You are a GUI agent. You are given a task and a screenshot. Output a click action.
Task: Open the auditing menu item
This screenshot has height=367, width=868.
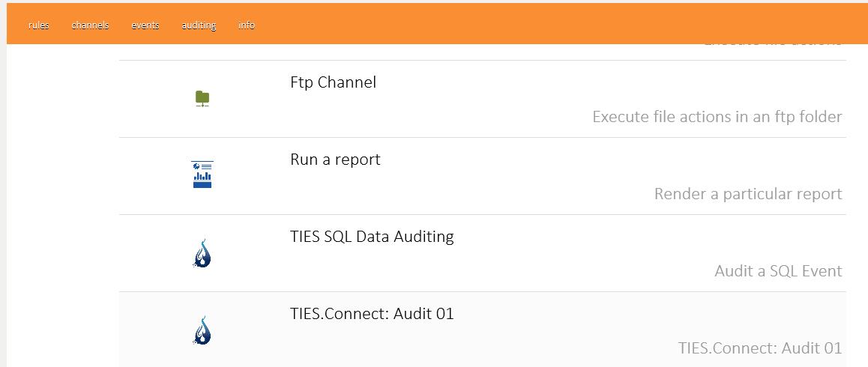(199, 25)
